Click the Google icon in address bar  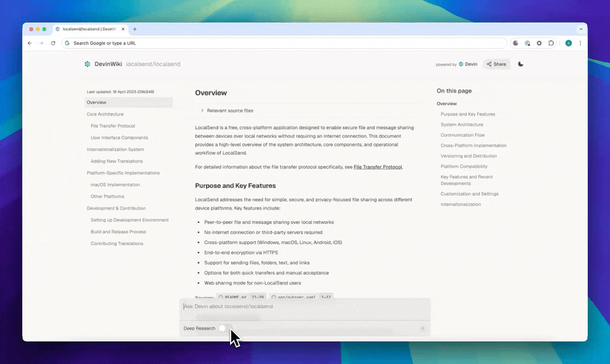(x=67, y=43)
